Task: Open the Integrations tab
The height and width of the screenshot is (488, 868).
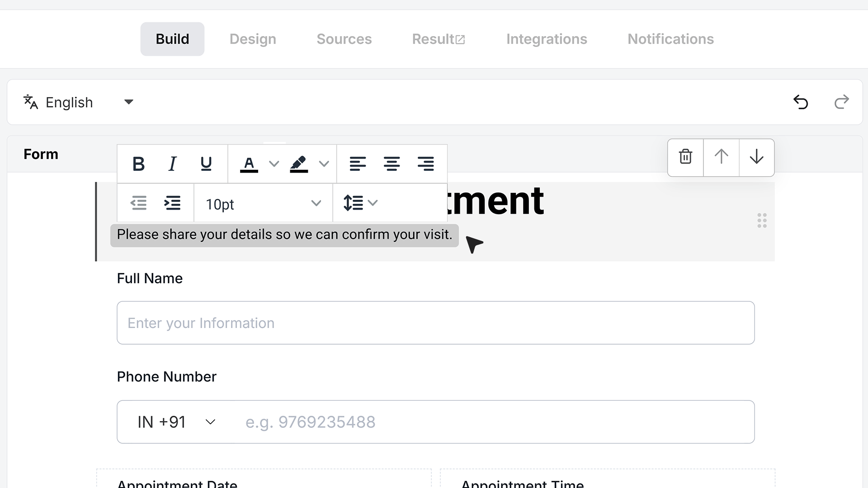Action: (547, 39)
